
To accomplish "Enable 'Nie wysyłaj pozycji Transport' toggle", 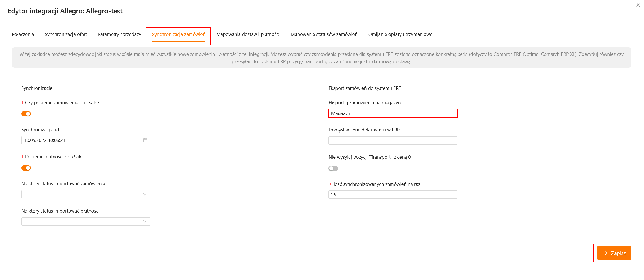I will tap(333, 169).
